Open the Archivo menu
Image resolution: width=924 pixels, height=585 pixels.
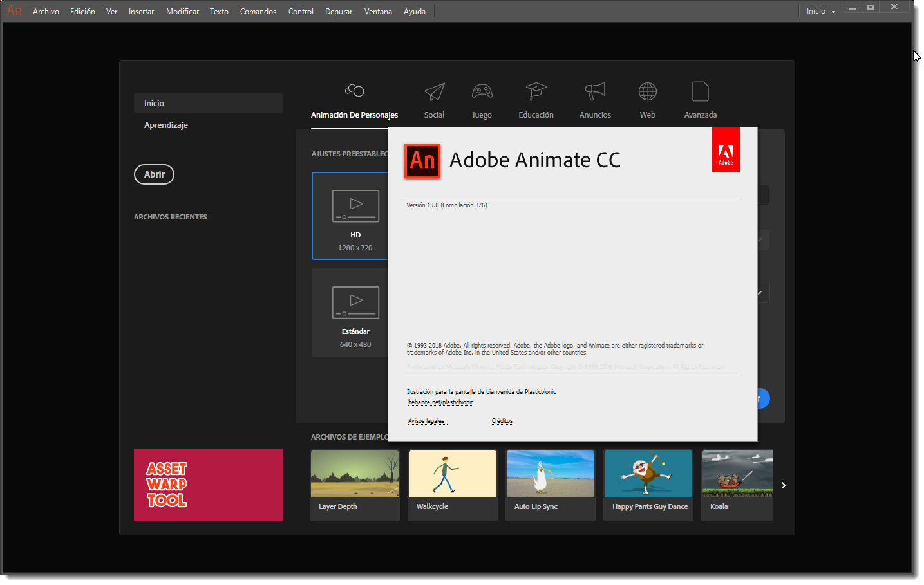[46, 12]
